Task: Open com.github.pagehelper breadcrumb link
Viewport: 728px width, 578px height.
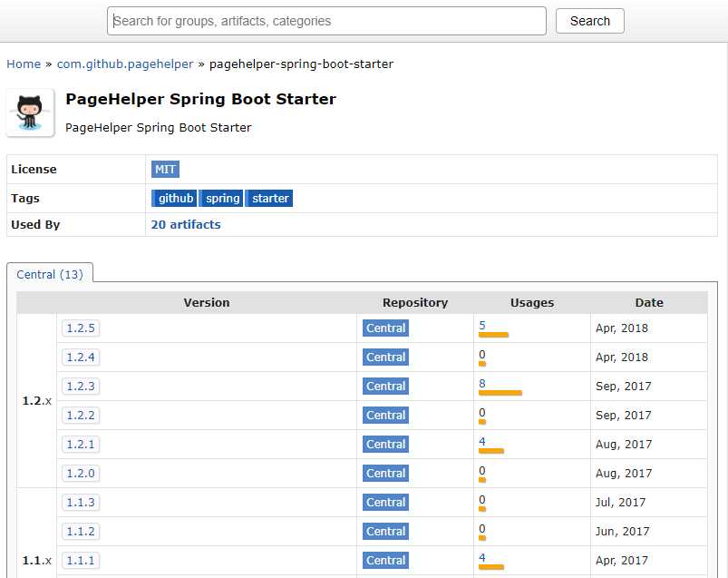Action: 125,64
